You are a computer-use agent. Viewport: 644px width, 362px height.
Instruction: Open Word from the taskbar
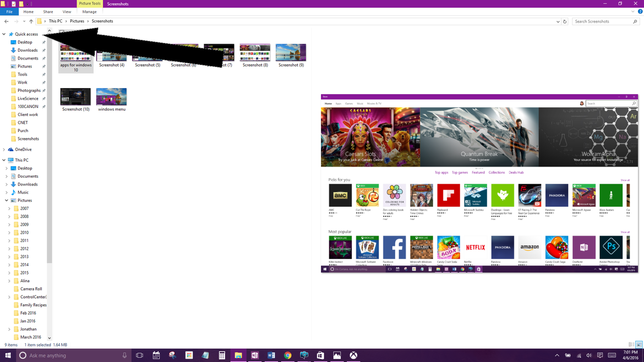click(x=271, y=355)
